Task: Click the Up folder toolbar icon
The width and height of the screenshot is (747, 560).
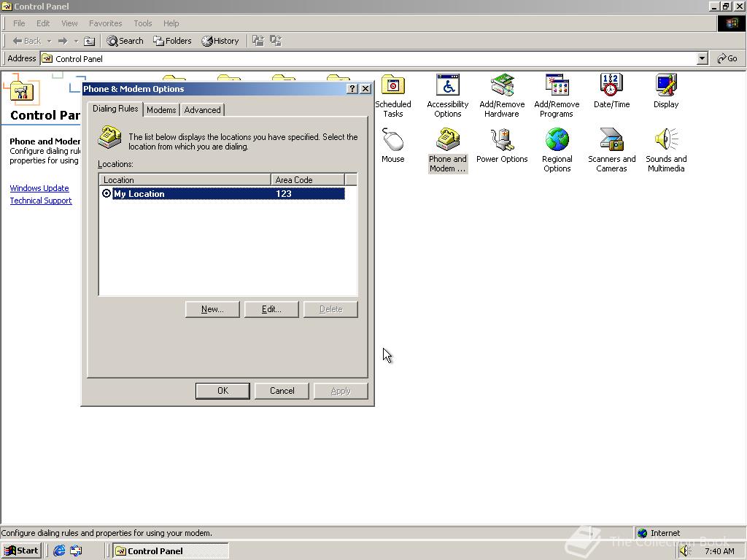Action: [x=89, y=41]
